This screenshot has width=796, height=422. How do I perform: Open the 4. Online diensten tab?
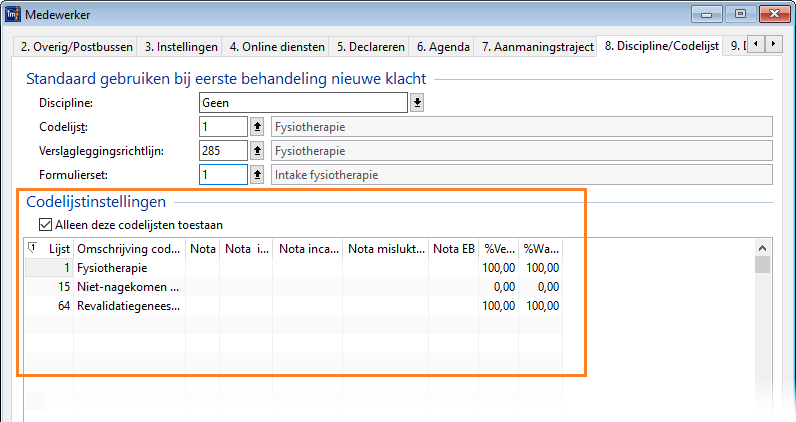coord(277,47)
